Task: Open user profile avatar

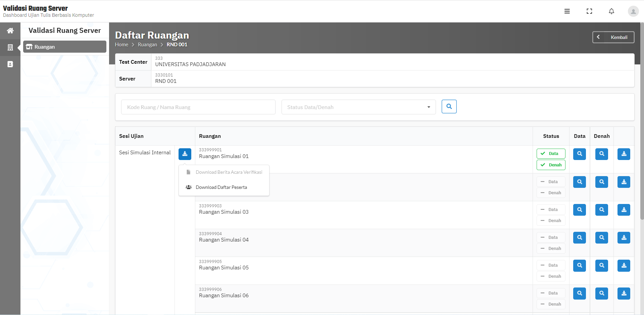Action: tap(633, 11)
